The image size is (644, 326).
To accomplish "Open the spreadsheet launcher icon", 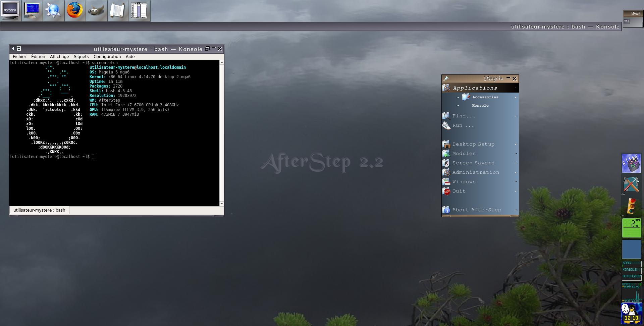I will click(x=140, y=11).
